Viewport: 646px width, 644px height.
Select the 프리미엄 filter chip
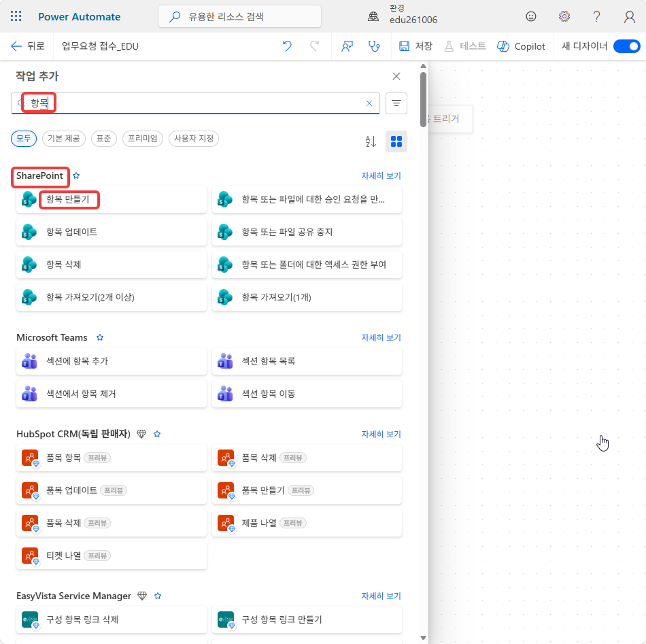point(143,139)
